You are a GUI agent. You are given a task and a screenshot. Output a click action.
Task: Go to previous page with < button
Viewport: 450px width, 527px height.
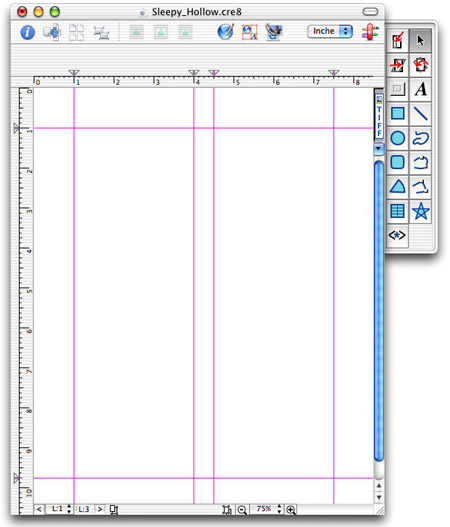tap(39, 509)
